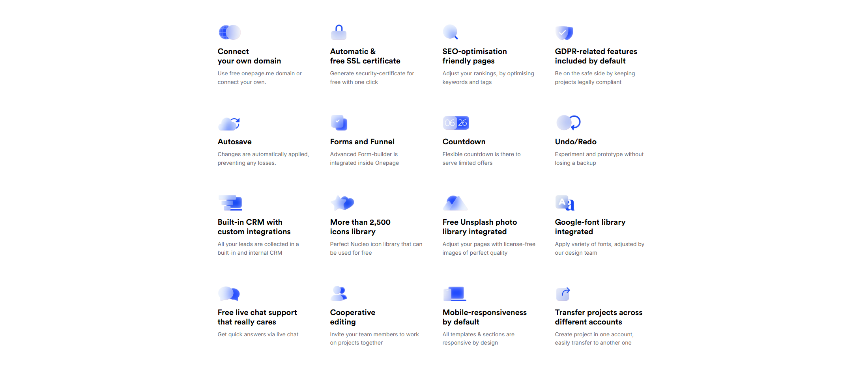Click the 'Forms and Funnel' heading
This screenshot has width=868, height=371.
tap(362, 142)
